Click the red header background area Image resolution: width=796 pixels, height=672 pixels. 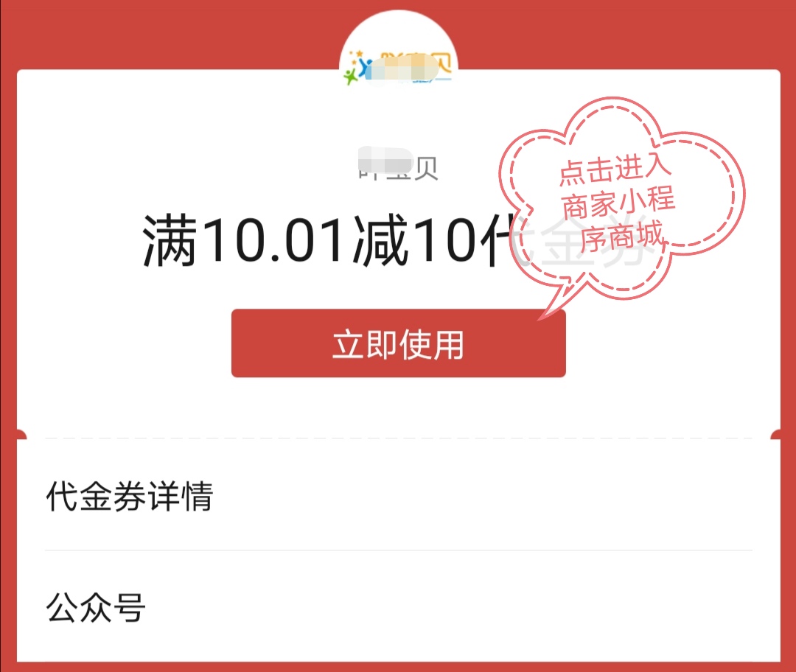(153, 33)
